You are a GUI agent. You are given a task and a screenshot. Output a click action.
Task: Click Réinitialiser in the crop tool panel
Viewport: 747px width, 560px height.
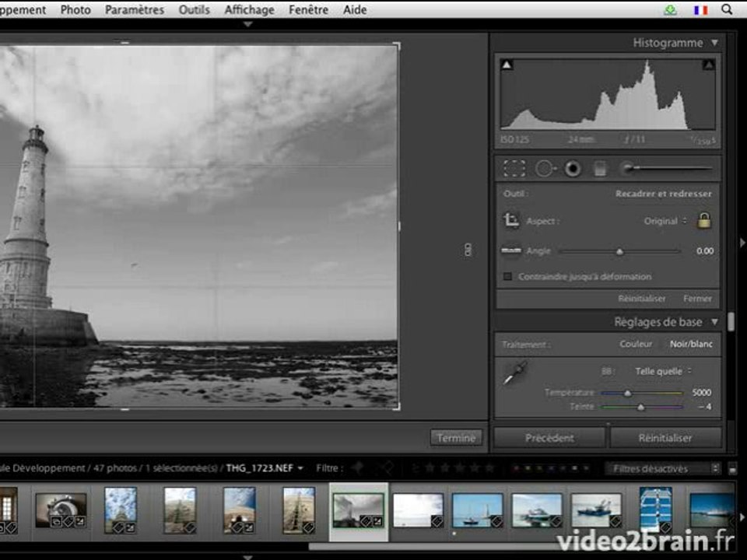coord(642,299)
